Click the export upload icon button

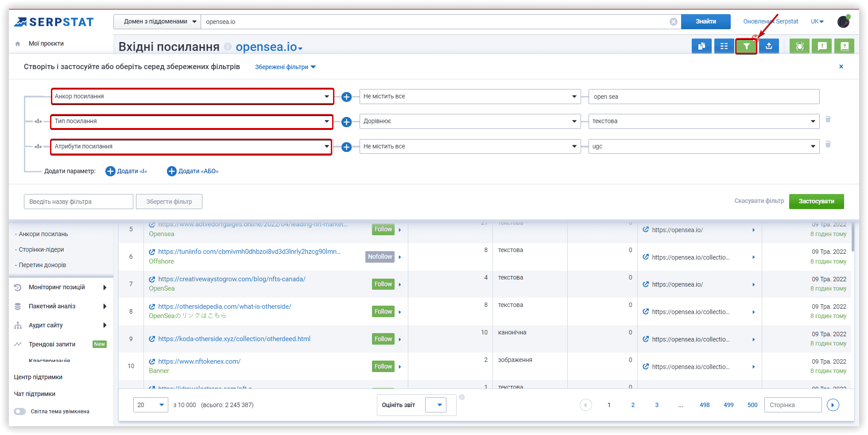coord(769,46)
